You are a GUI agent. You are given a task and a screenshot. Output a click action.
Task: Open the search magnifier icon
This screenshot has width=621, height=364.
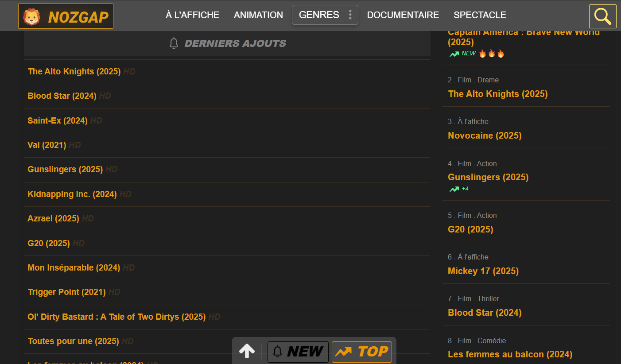click(602, 16)
